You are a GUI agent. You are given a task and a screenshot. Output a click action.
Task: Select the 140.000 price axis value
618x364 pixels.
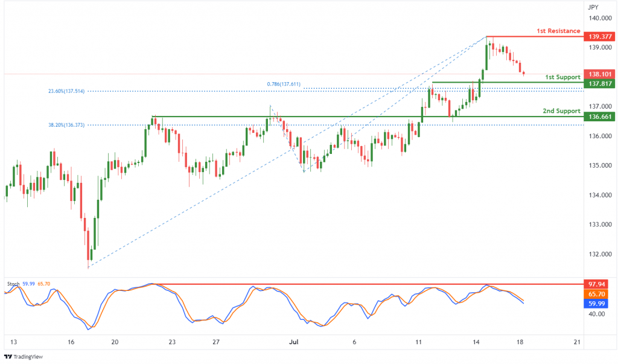(600, 18)
